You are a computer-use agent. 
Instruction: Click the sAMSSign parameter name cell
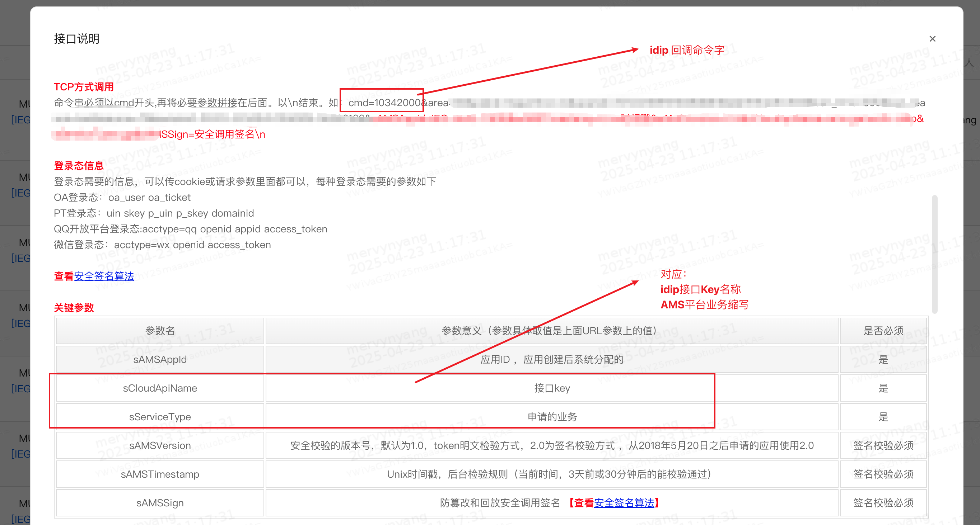[x=160, y=503]
